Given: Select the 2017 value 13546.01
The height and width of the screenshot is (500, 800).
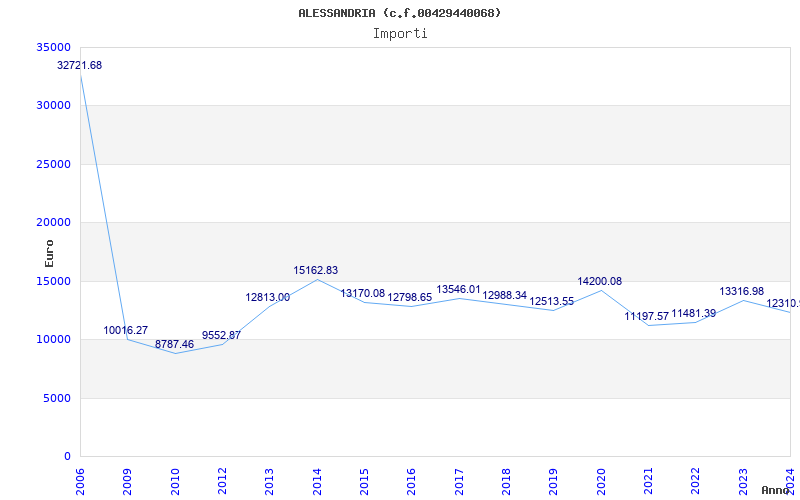Looking at the screenshot, I should [x=458, y=290].
